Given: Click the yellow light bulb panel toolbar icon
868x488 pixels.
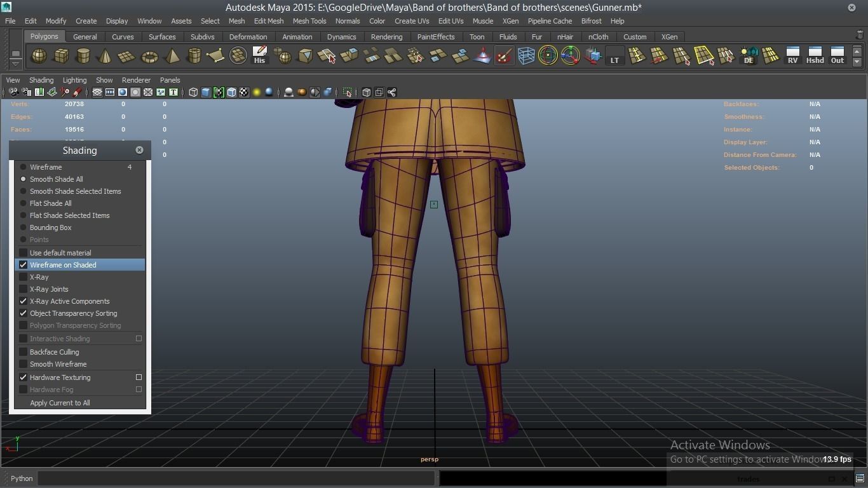Looking at the screenshot, I should coord(257,93).
